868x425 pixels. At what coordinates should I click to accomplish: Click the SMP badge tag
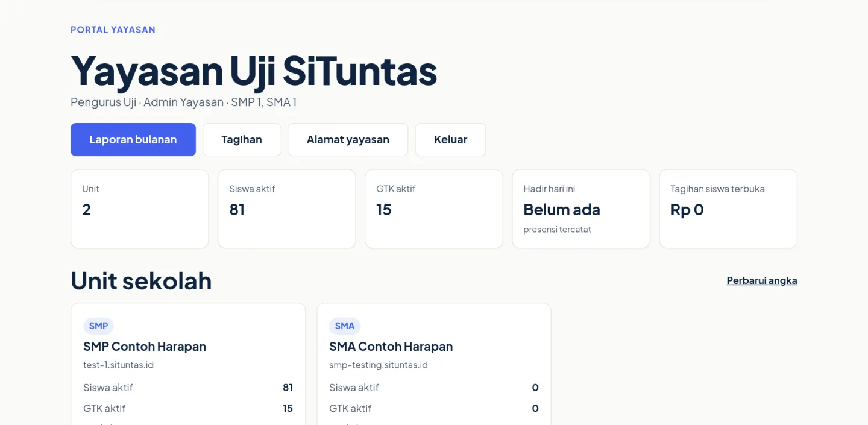point(98,326)
